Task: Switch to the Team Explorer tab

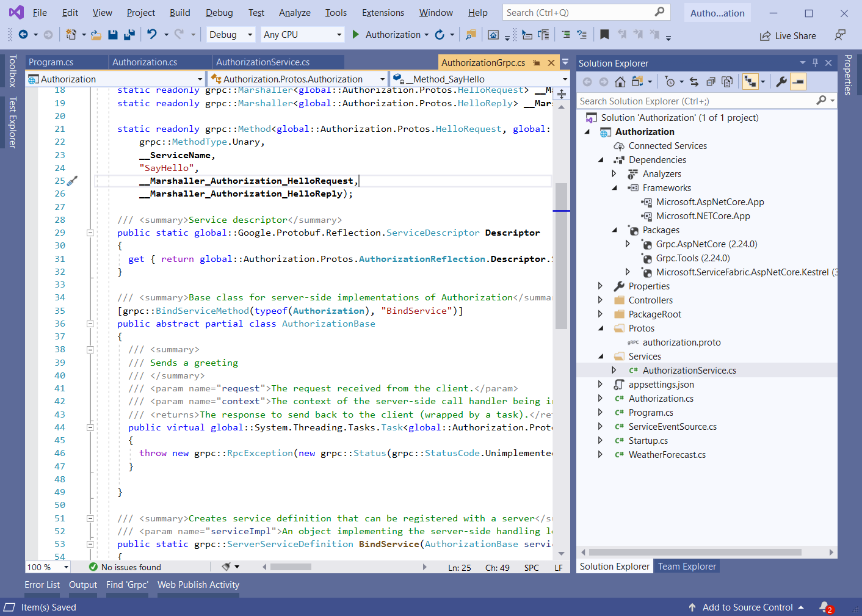Action: coord(686,566)
